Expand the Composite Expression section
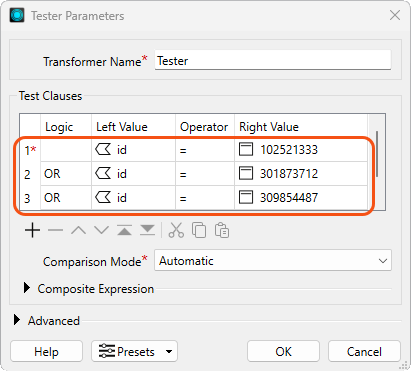Image resolution: width=411 pixels, height=371 pixels. click(27, 288)
